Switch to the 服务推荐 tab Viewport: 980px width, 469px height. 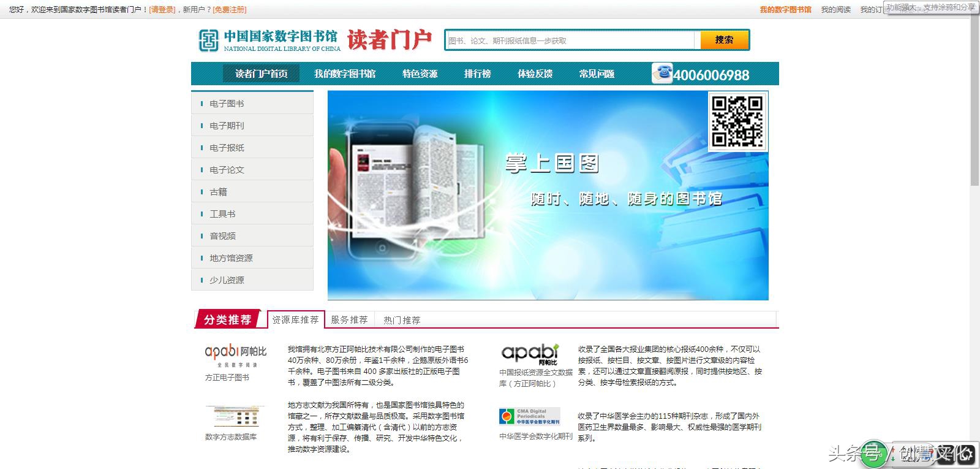point(349,319)
